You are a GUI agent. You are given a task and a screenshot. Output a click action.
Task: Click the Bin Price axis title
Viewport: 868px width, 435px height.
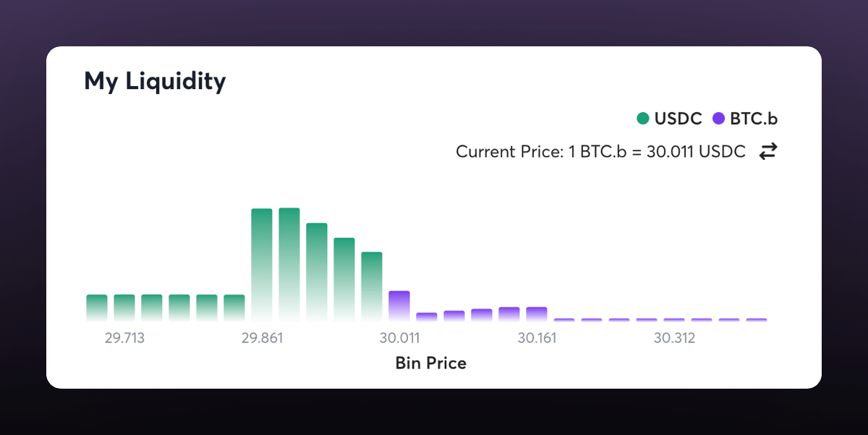pyautogui.click(x=431, y=363)
